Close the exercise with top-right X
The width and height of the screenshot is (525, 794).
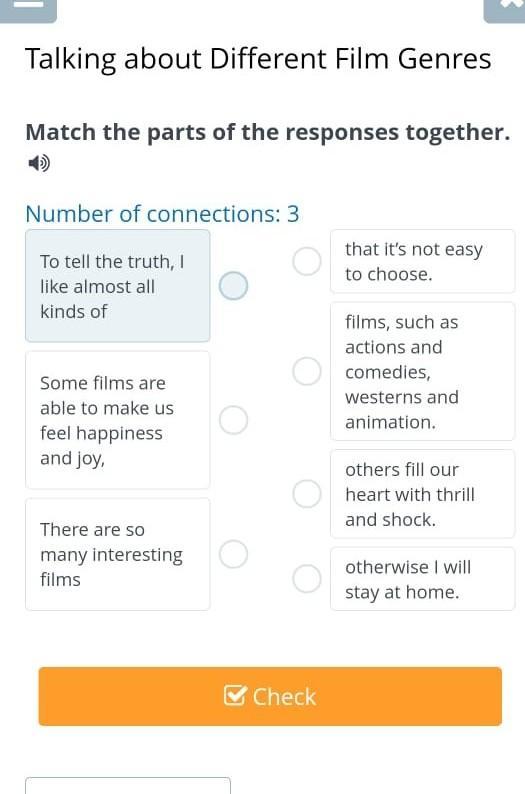click(x=505, y=9)
